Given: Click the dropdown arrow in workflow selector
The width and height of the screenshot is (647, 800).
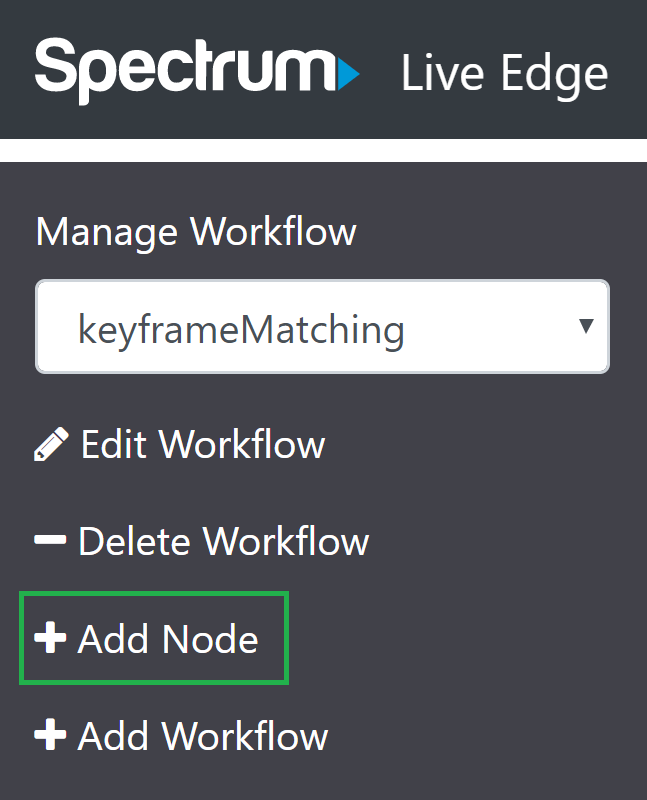Looking at the screenshot, I should [586, 326].
